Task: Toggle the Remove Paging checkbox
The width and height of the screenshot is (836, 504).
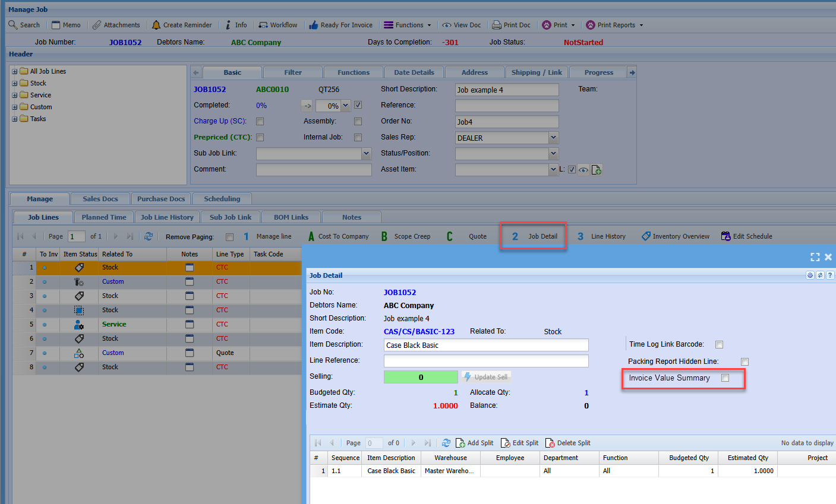Action: click(x=230, y=237)
